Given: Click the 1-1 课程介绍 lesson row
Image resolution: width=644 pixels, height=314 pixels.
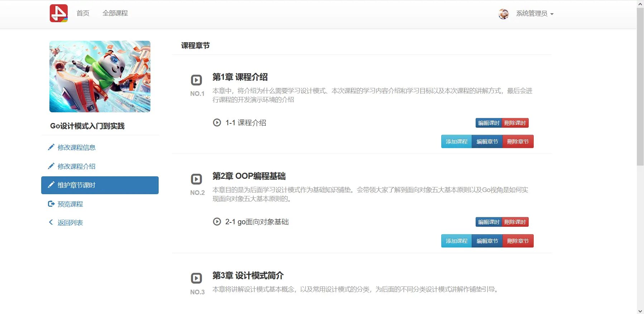Looking at the screenshot, I should coord(246,123).
